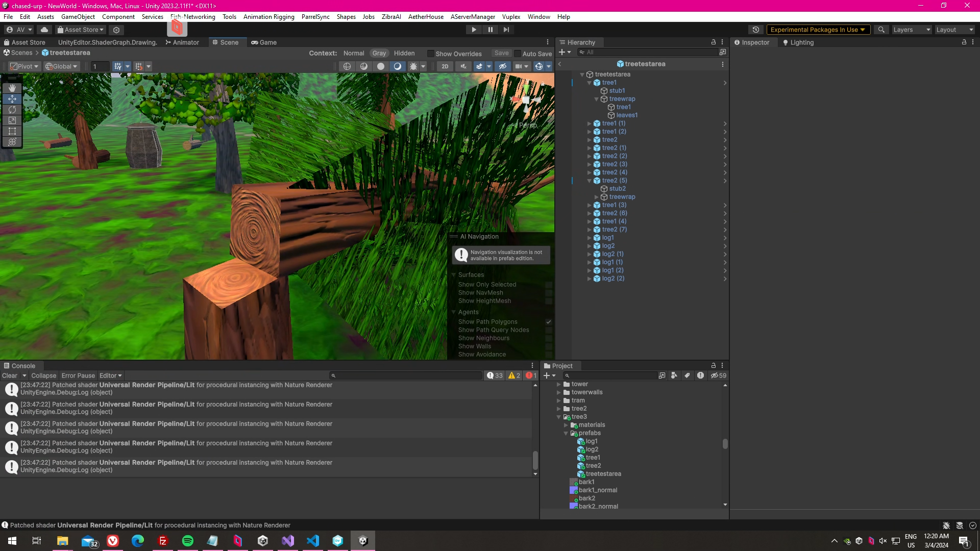Viewport: 980px width, 551px height.
Task: Switch to the Game tab
Action: point(264,42)
